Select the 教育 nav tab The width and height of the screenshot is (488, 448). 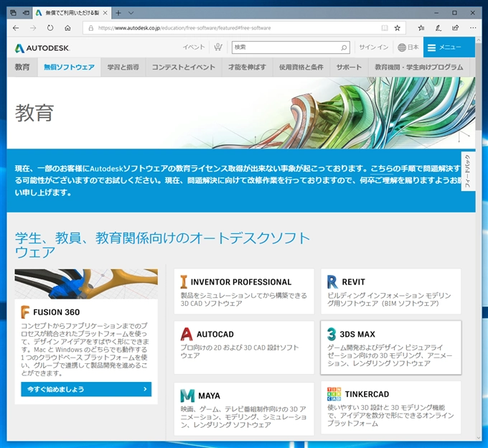(x=22, y=67)
